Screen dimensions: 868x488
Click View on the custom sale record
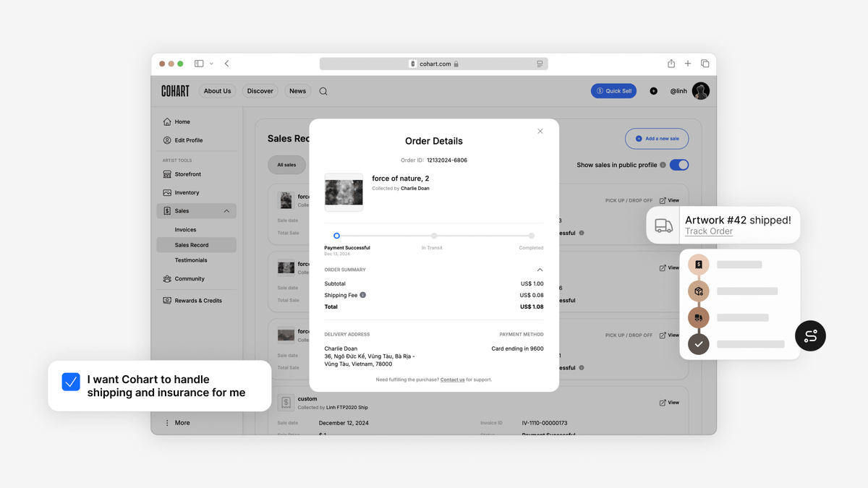669,402
